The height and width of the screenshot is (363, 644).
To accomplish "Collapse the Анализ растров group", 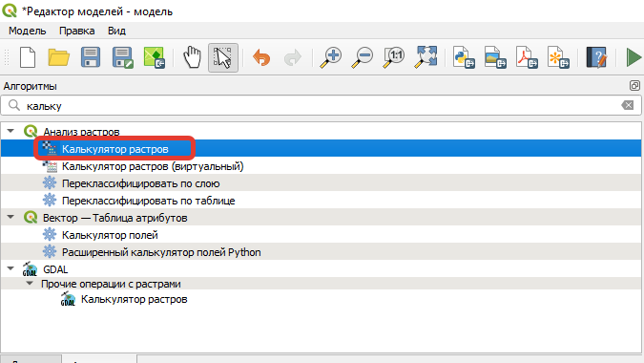I will tap(10, 131).
